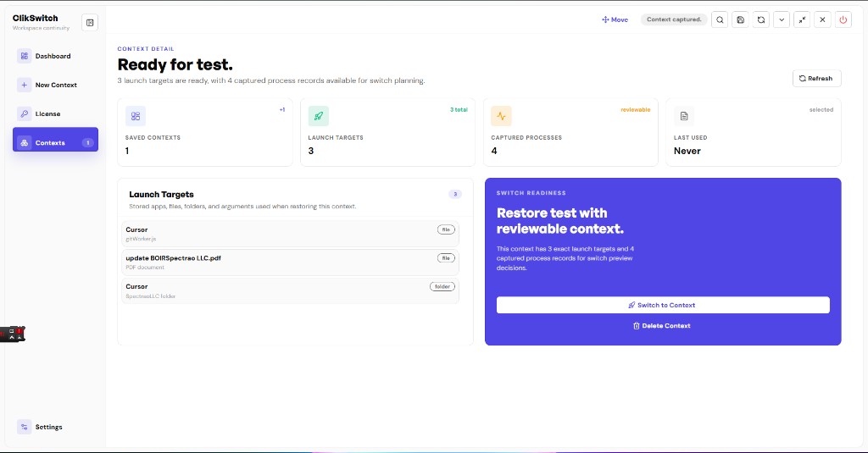Screen dimensions: 868x453
Task: Click the file badge on gitWorker.js row
Action: [446, 229]
